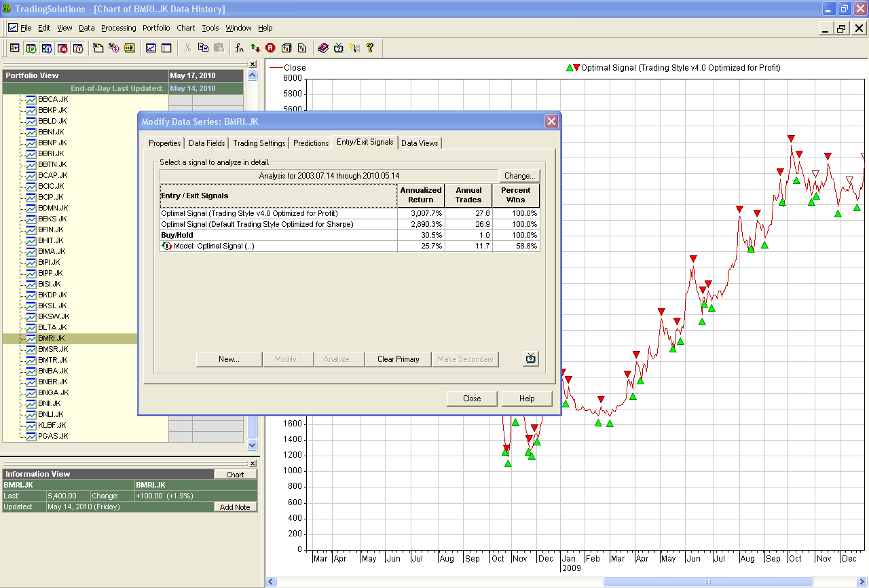
Task: Open a chart with the line chart icon
Action: [151, 48]
